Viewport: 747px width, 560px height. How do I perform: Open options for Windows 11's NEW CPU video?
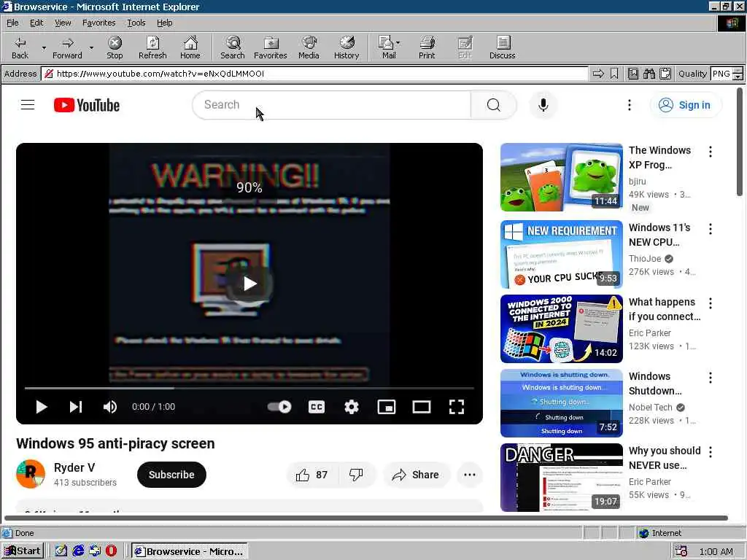tap(711, 229)
